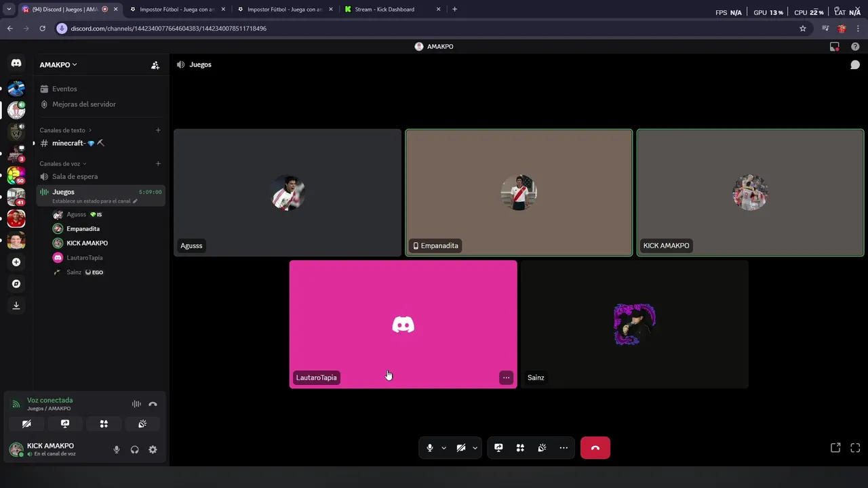Open noise suppression waveform icon in voice panel

click(136, 404)
